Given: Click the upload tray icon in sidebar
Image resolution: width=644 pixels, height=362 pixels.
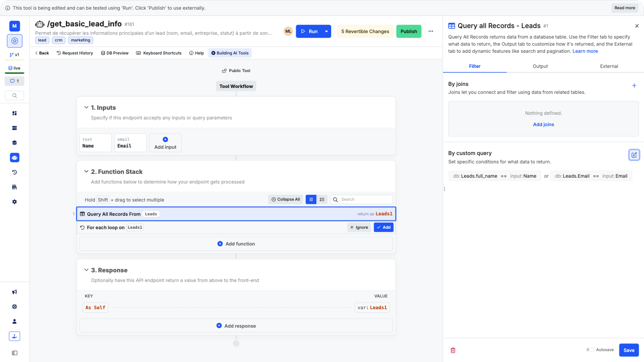Looking at the screenshot, I should (15, 336).
